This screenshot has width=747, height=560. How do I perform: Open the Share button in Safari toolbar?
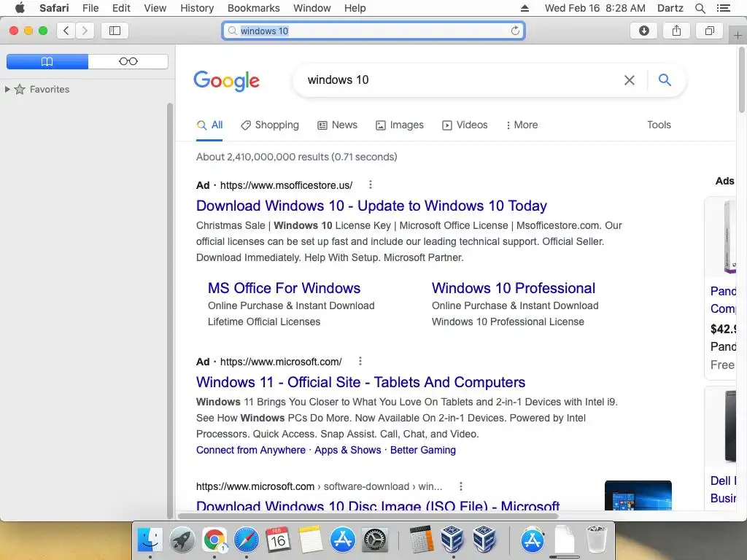676,31
